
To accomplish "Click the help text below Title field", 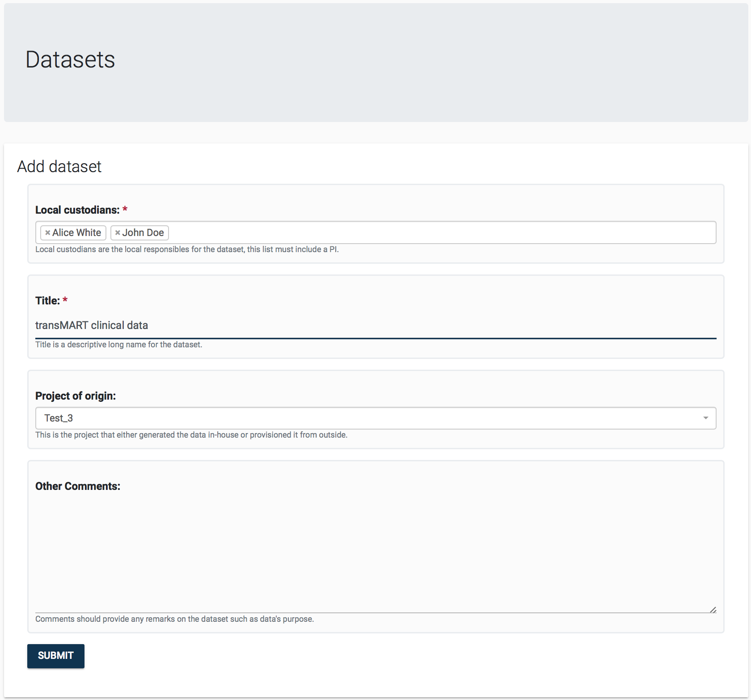I will 118,345.
